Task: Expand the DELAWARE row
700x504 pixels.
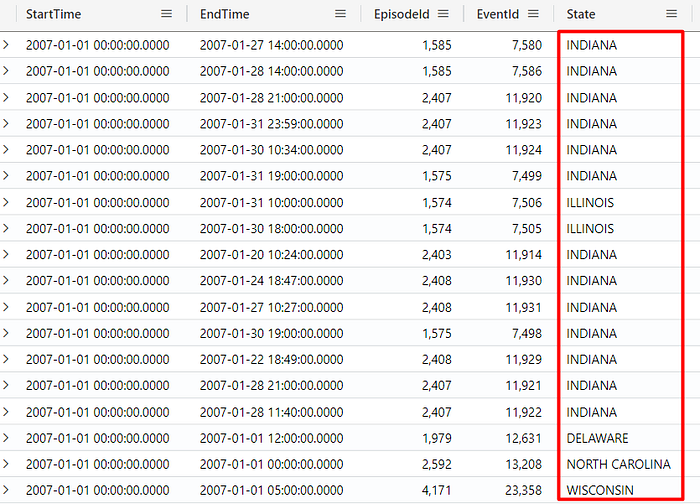Action: click(x=6, y=438)
